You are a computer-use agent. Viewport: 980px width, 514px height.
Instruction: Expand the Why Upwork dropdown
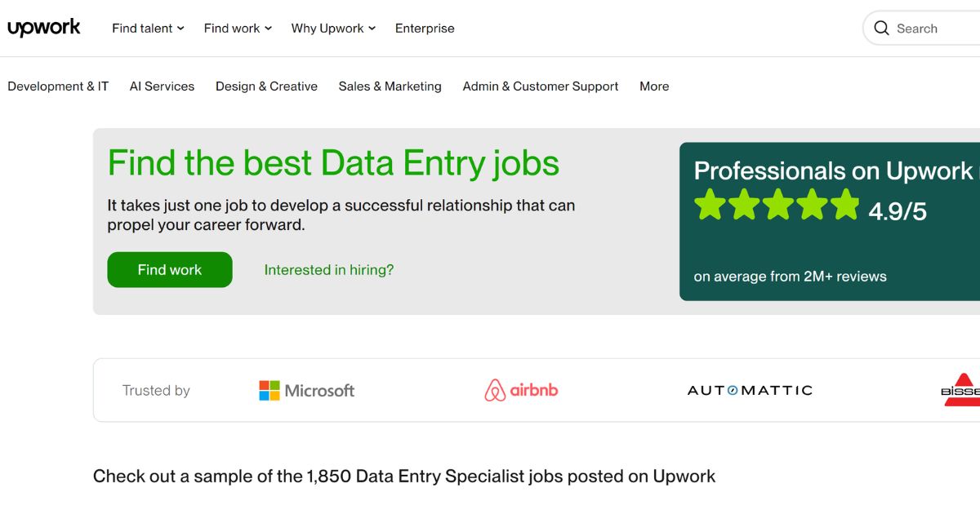pyautogui.click(x=332, y=28)
